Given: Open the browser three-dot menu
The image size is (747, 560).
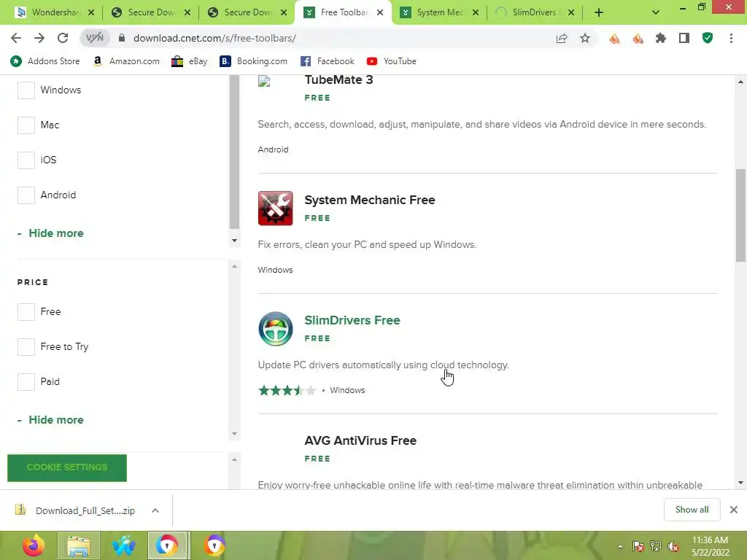Looking at the screenshot, I should [731, 38].
